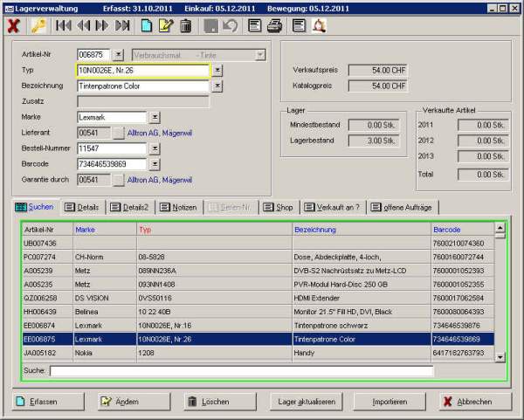524x420 pixels.
Task: Open the Bezeichnung dropdown arrow
Action: click(x=217, y=86)
